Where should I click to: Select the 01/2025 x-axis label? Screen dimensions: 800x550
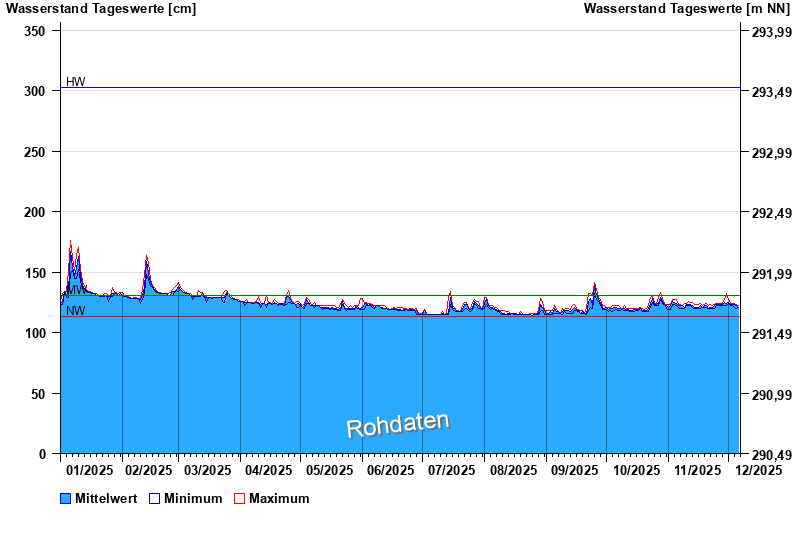click(x=89, y=470)
